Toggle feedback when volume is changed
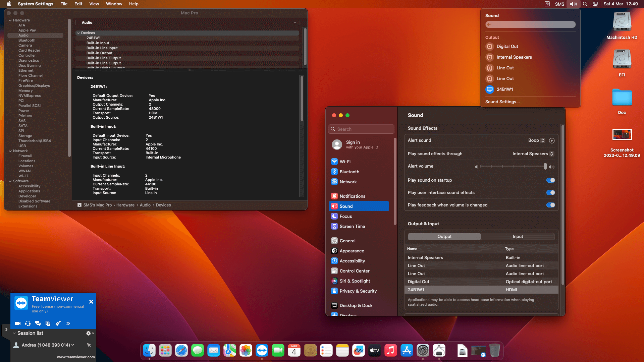The image size is (644, 362). click(550, 205)
